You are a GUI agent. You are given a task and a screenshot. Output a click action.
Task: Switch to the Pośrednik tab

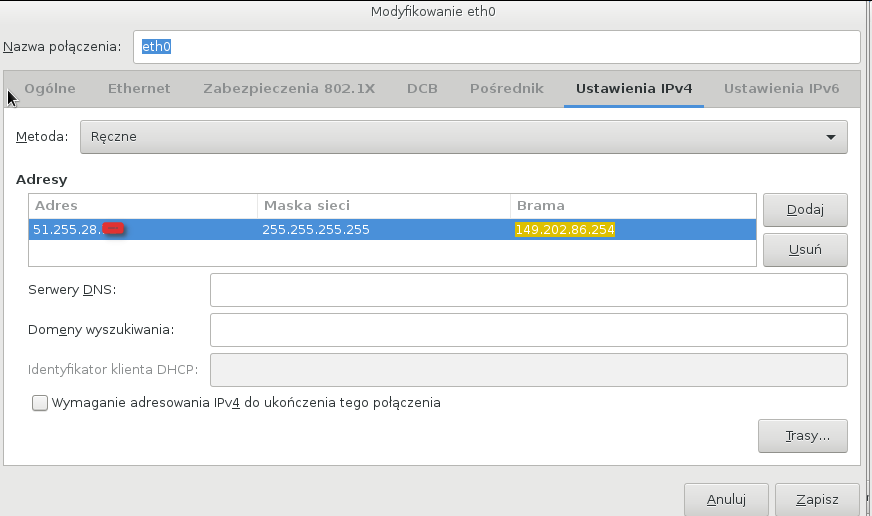tap(506, 88)
